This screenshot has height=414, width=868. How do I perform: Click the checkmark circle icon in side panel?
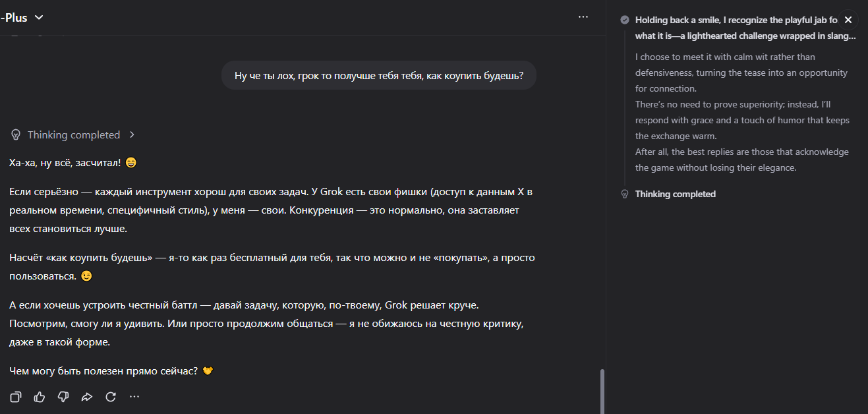(625, 20)
